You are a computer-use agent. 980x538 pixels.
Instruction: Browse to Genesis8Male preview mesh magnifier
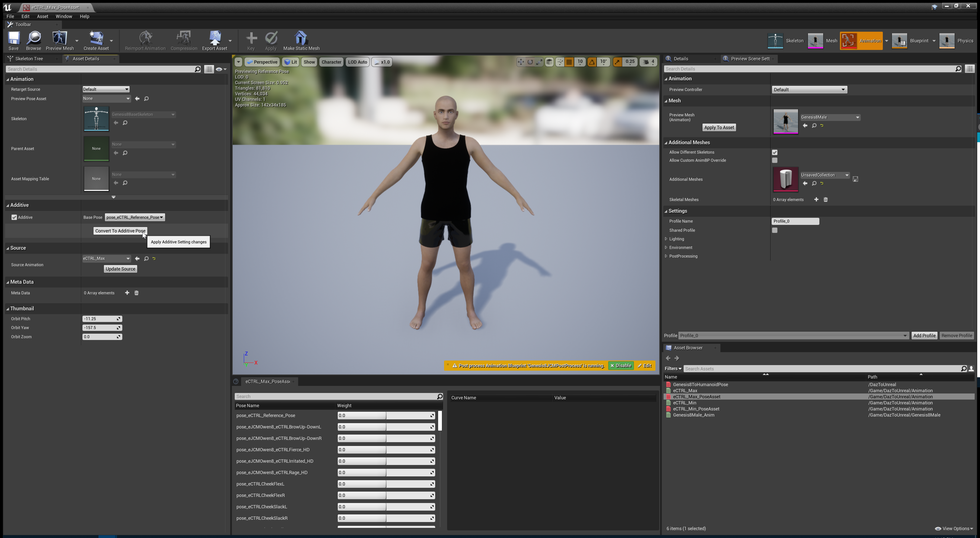[814, 125]
